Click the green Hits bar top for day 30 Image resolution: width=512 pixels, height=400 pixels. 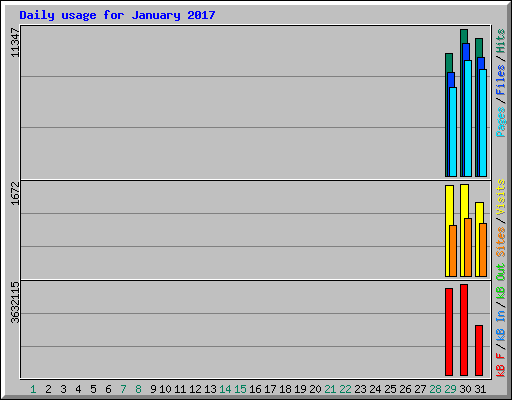tap(464, 36)
